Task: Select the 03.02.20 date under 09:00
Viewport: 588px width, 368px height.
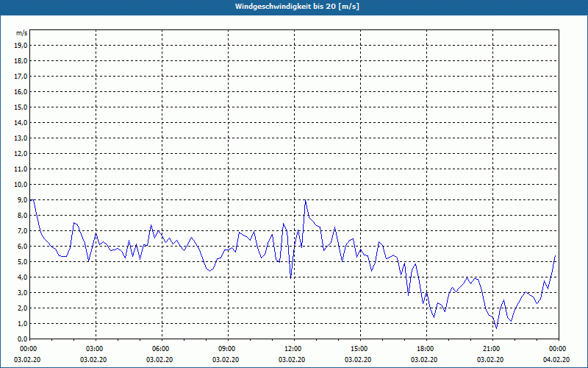Action: pos(226,360)
